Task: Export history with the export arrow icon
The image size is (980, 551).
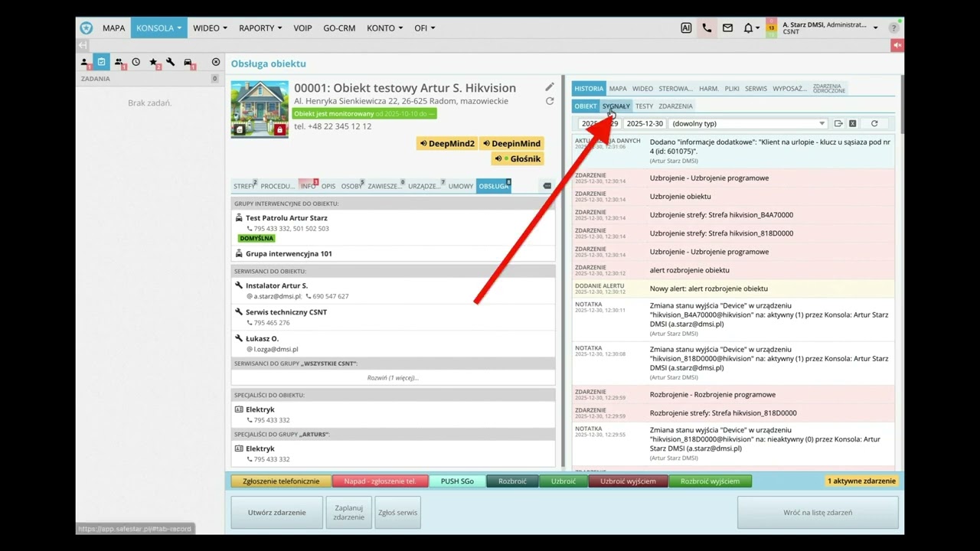Action: tap(838, 123)
